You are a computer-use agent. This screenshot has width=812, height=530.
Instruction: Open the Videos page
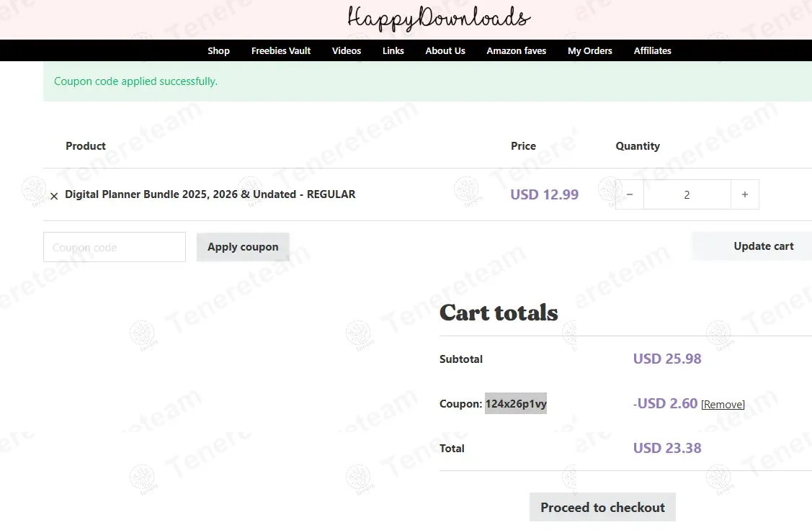(x=347, y=50)
